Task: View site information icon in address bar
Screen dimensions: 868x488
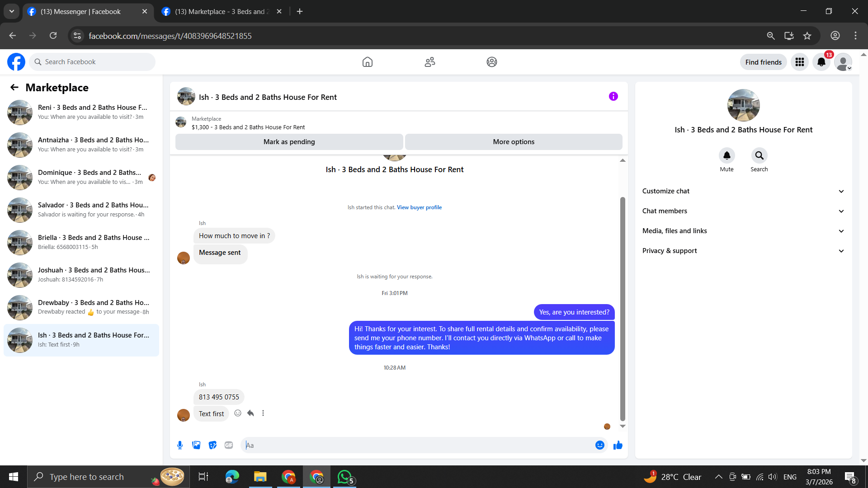Action: point(77,36)
